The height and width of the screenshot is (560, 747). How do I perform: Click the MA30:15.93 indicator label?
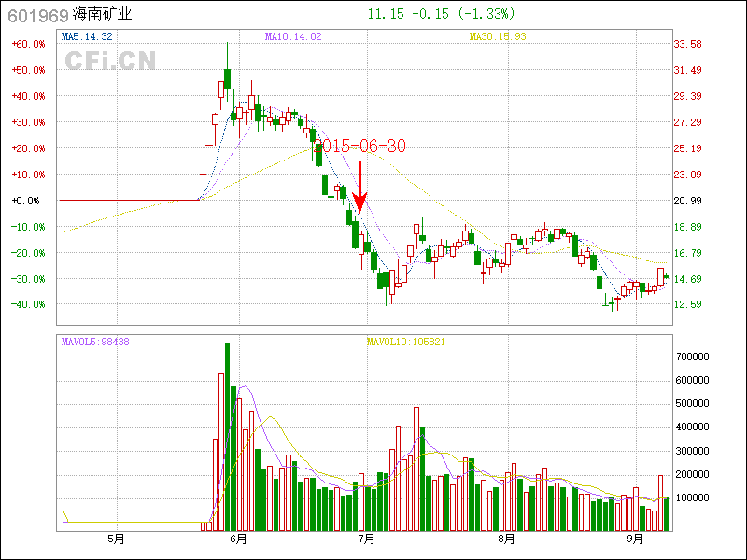498,36
